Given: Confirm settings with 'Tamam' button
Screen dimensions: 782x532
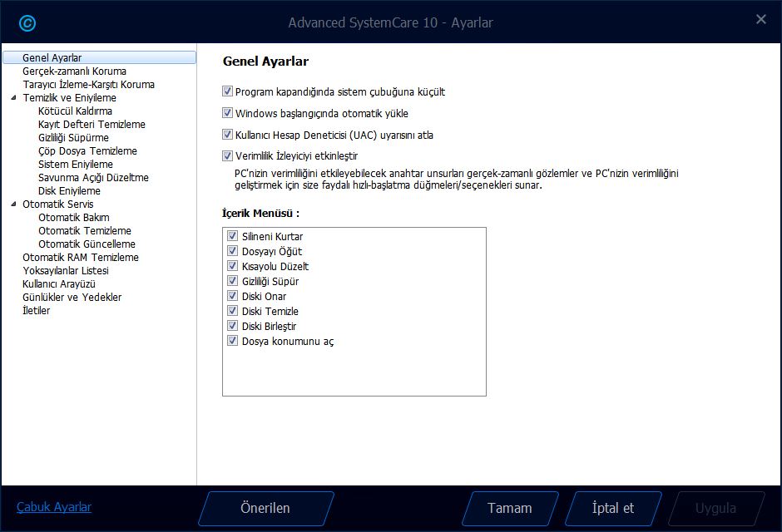Looking at the screenshot, I should tap(510, 508).
